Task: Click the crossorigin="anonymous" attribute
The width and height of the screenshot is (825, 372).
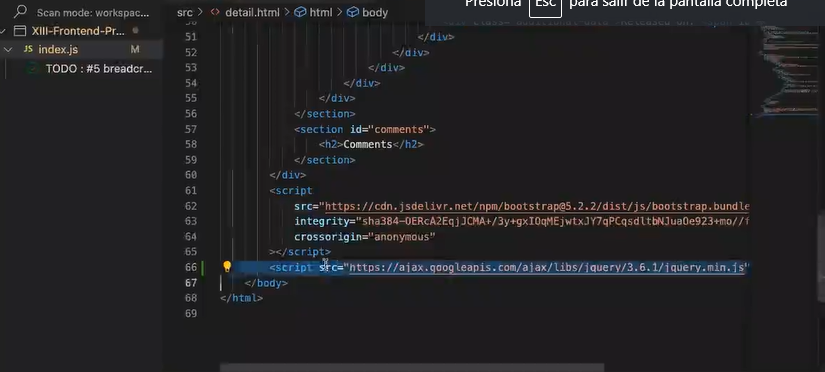Action: coord(365,237)
